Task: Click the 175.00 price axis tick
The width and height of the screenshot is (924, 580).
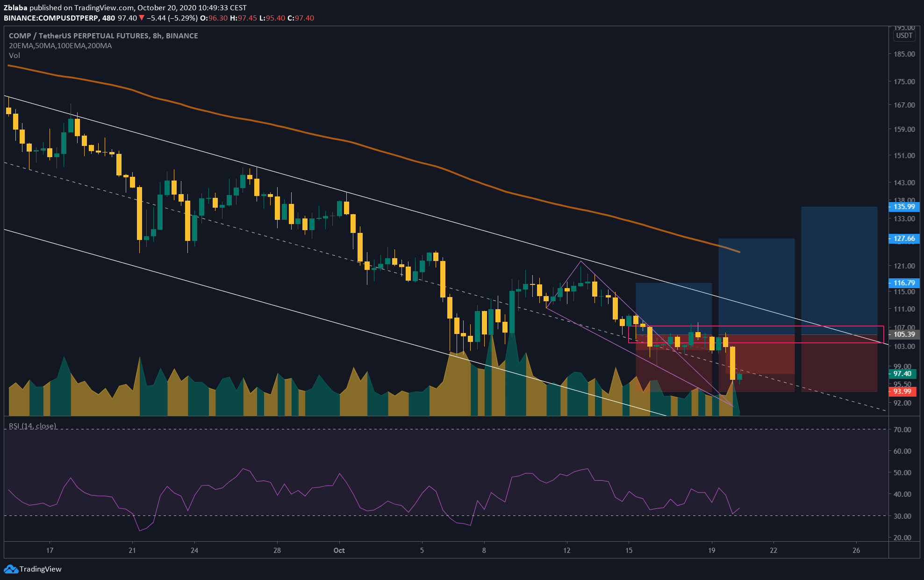Action: [x=904, y=81]
